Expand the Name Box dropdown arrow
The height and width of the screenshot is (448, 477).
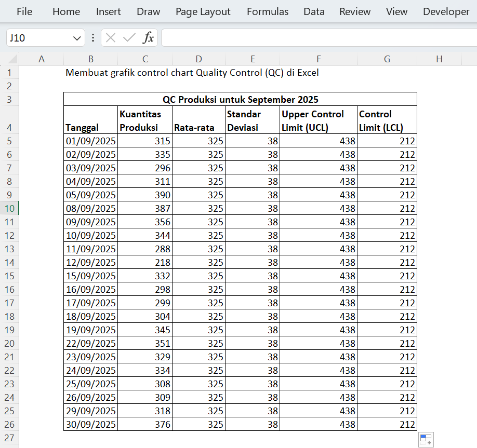[77, 38]
